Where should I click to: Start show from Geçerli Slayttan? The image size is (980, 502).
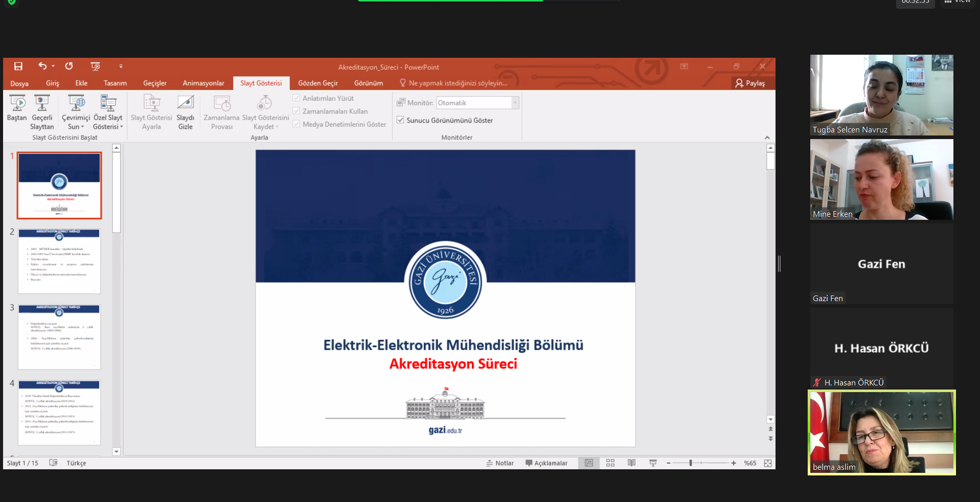tap(42, 112)
